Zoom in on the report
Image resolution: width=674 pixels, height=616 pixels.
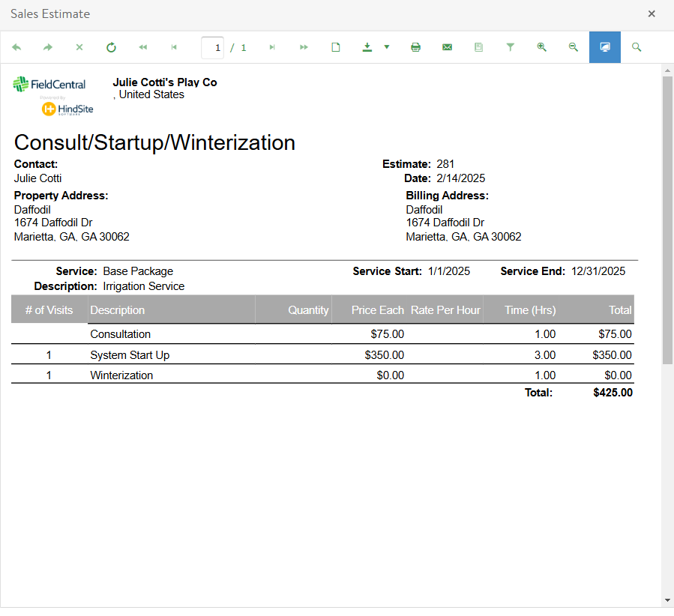tap(541, 47)
